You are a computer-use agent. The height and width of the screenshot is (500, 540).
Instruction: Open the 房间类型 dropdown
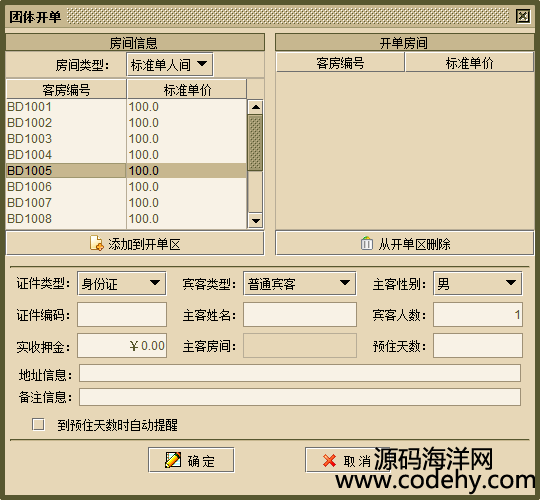point(170,64)
